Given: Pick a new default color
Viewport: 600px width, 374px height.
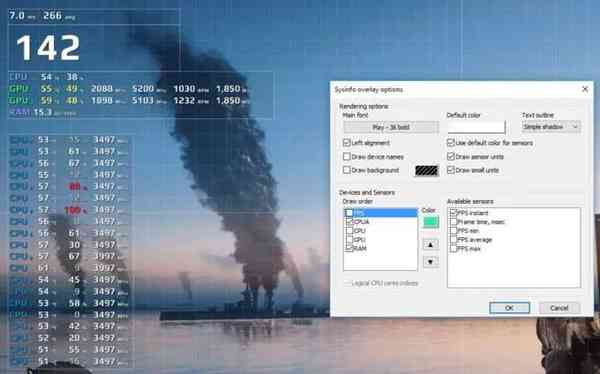Looking at the screenshot, I should coord(476,127).
